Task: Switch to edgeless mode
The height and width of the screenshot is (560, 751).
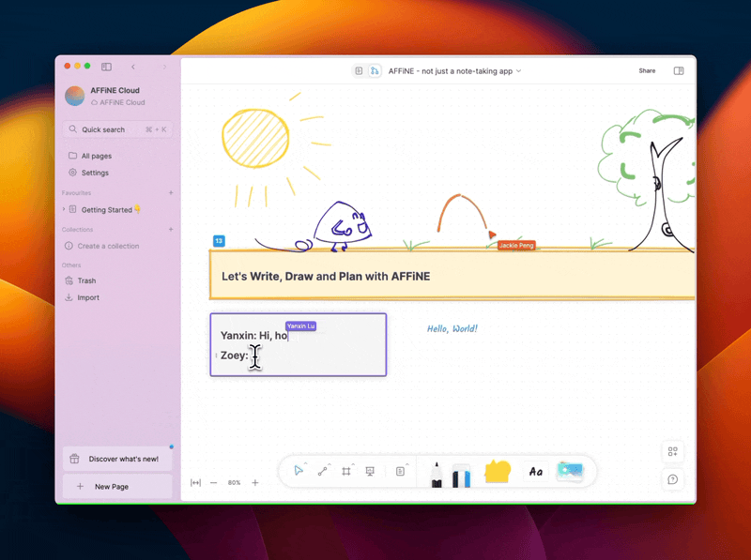Action: point(375,71)
